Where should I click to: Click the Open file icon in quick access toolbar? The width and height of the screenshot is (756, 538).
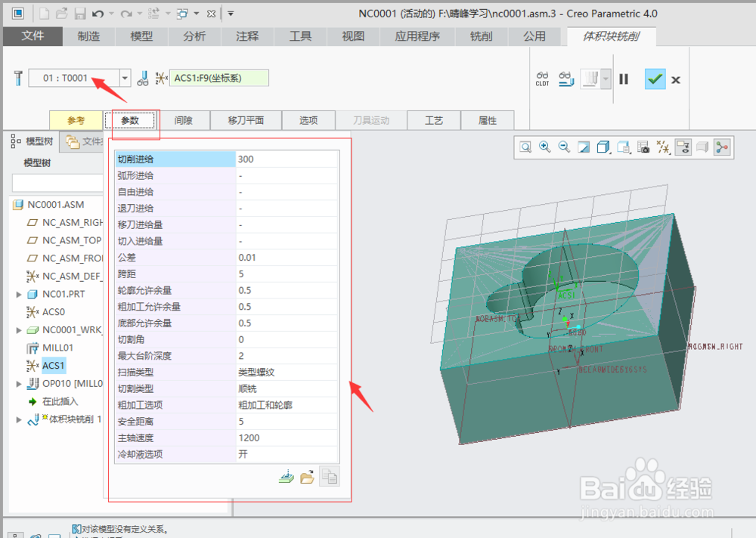pos(62,14)
